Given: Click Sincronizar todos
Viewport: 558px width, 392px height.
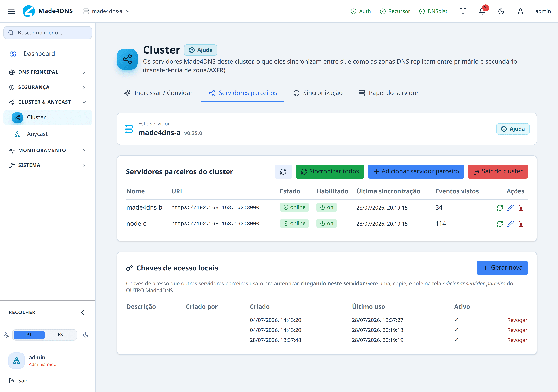Looking at the screenshot, I should click(330, 172).
